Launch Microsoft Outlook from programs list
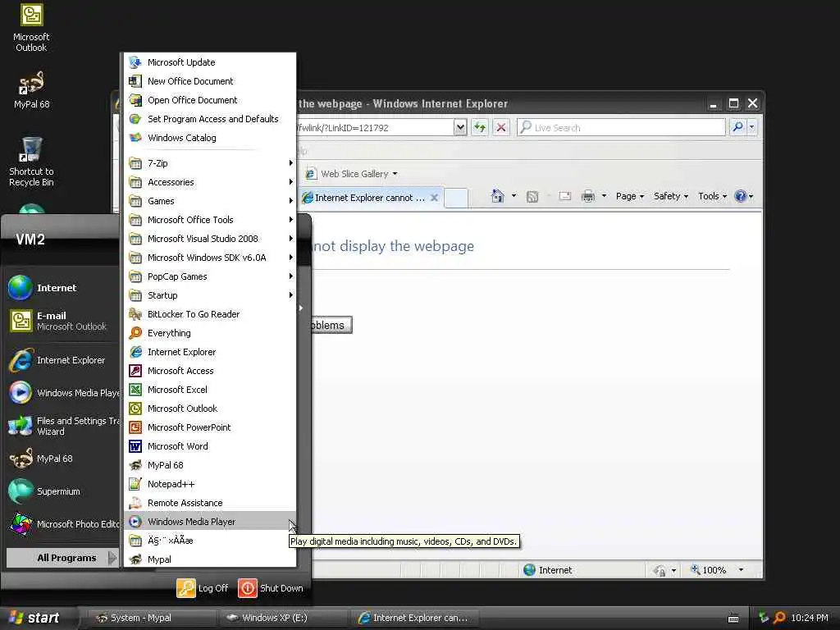Screen dimensions: 840x630 [210, 409]
